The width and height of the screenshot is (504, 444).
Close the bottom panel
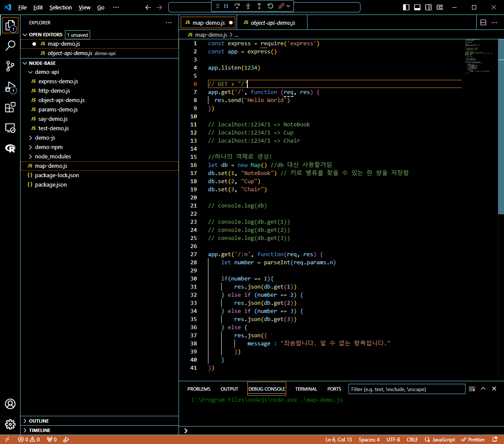494,389
